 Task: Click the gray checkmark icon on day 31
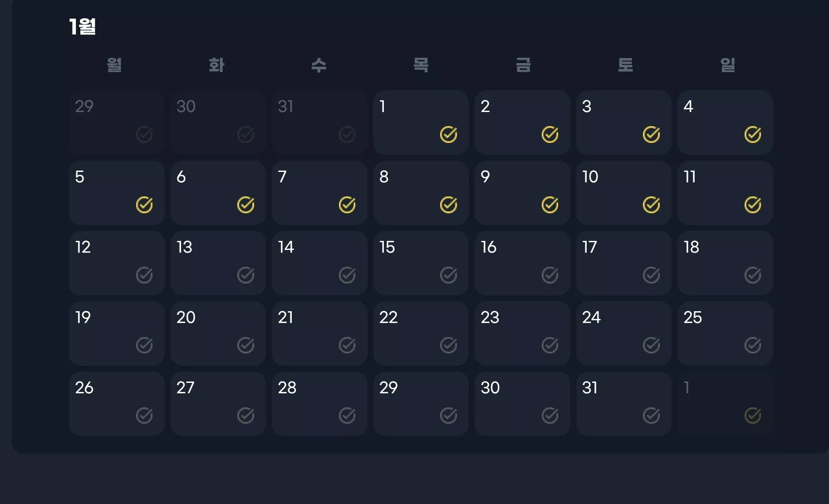pyautogui.click(x=651, y=416)
